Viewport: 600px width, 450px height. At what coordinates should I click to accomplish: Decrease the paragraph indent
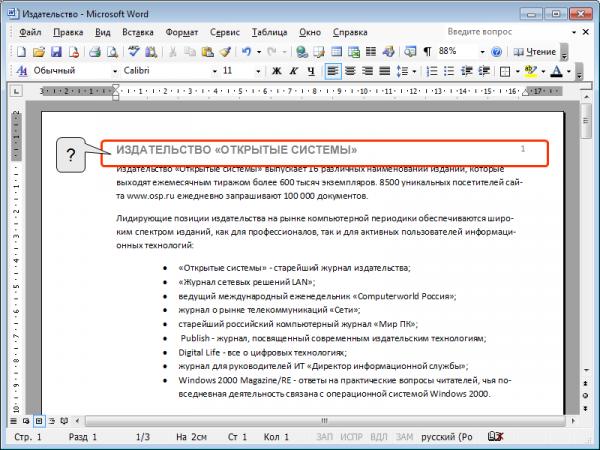click(x=466, y=71)
